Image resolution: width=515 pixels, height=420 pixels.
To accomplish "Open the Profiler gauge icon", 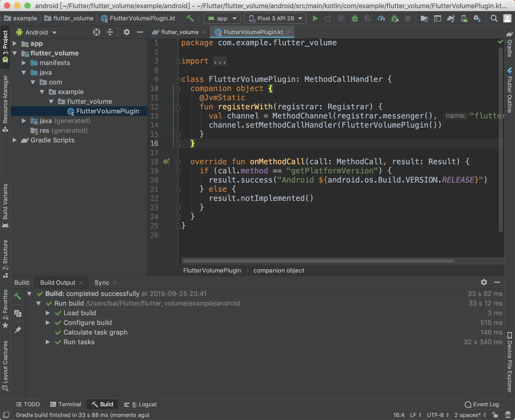I will coord(381,18).
